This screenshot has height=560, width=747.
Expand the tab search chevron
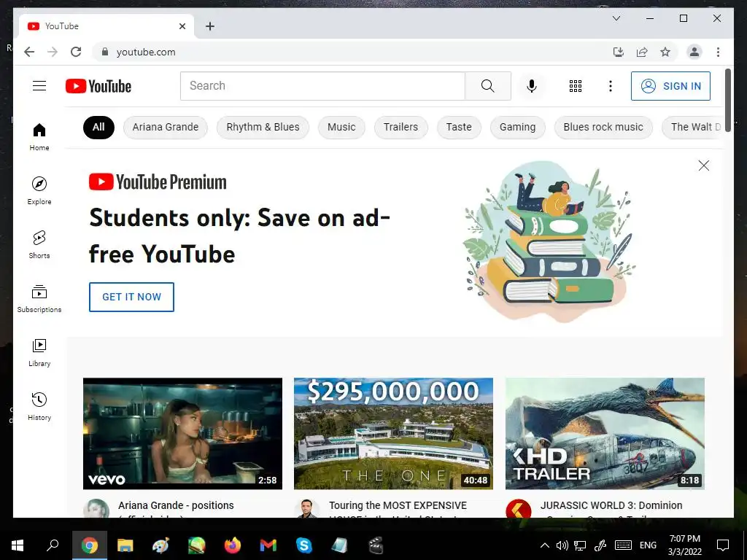pyautogui.click(x=616, y=18)
